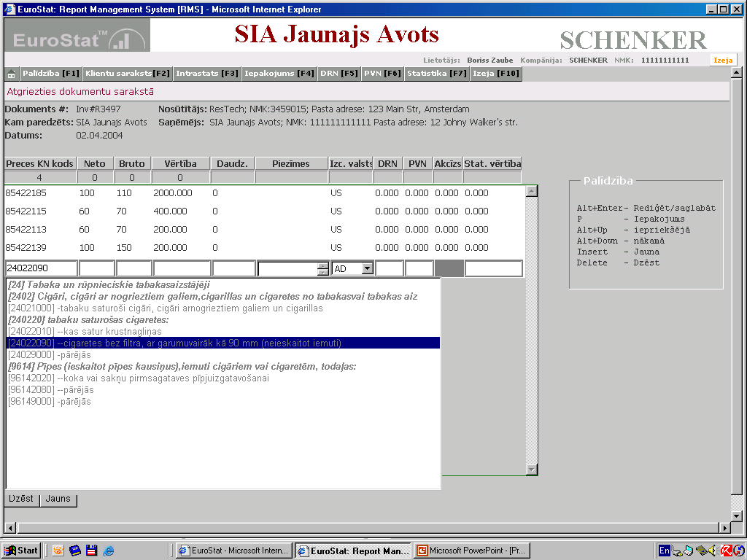Open Palīdzība [F1] menu item

(50, 74)
